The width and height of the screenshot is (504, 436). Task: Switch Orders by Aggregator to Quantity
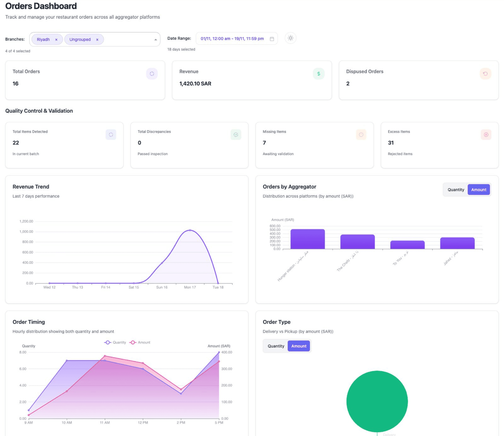(x=456, y=190)
